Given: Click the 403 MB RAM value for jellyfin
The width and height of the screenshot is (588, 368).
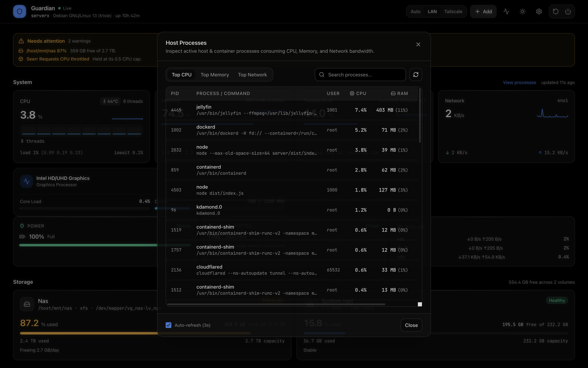Looking at the screenshot, I should point(385,110).
